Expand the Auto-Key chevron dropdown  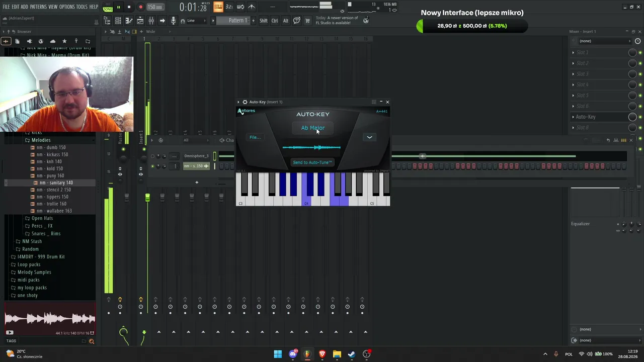coord(369,137)
